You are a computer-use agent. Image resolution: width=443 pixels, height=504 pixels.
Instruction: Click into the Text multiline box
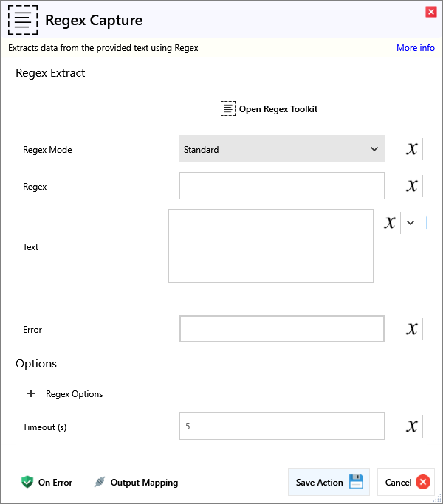tap(270, 246)
